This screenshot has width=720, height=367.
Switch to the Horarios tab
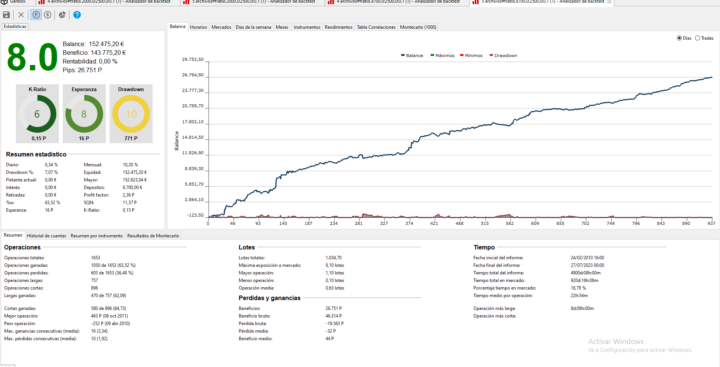[198, 27]
